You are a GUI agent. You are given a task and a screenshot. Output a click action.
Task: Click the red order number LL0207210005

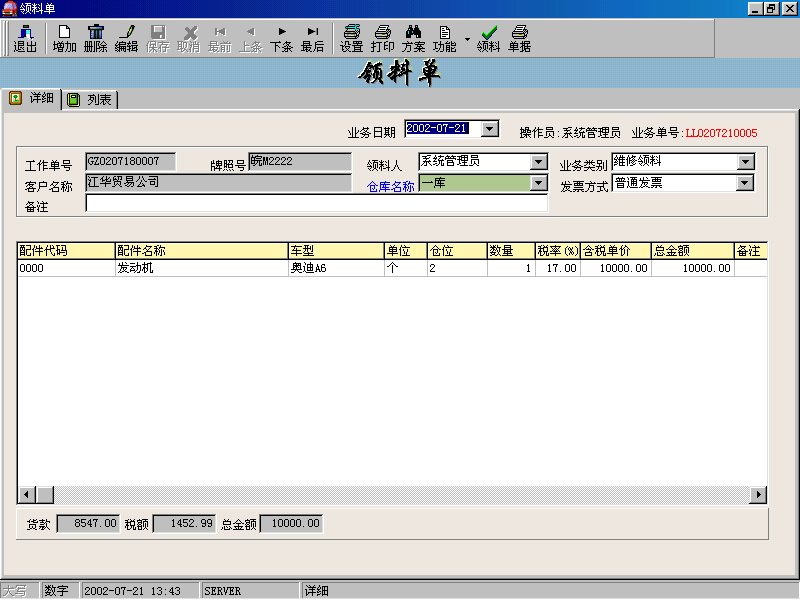(x=721, y=133)
